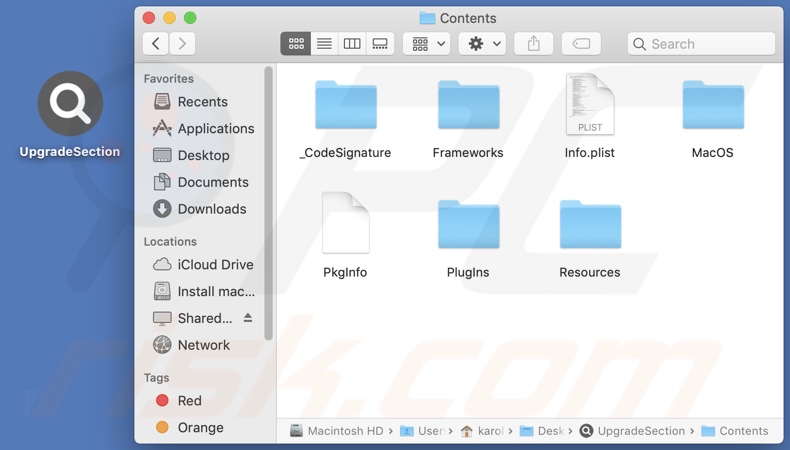Go back with the left arrow button

[156, 44]
